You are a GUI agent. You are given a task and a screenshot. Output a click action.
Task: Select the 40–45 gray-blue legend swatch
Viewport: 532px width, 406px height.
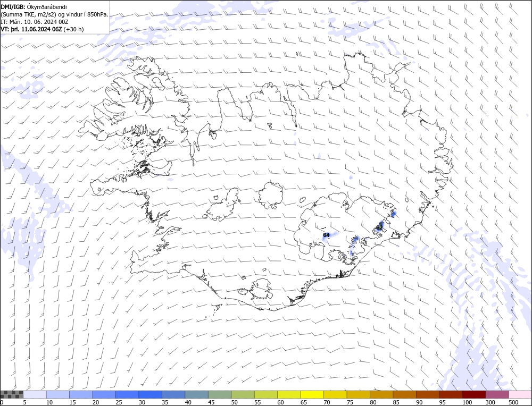click(196, 394)
